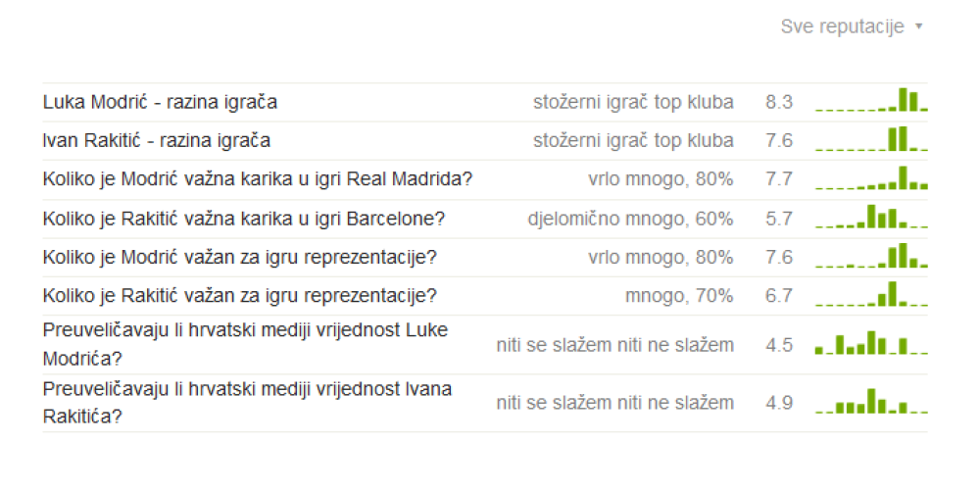This screenshot has width=980, height=493.
Task: Open Koliko je Rakitić važan za igru reprezentacije
Action: click(x=239, y=296)
